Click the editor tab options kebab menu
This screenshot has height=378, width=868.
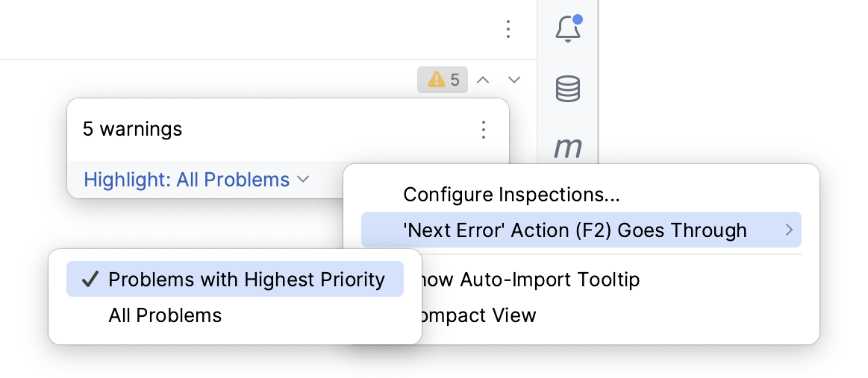(x=508, y=29)
